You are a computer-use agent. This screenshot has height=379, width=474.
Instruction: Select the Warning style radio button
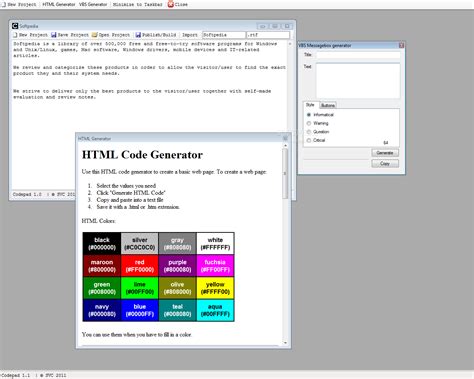309,123
